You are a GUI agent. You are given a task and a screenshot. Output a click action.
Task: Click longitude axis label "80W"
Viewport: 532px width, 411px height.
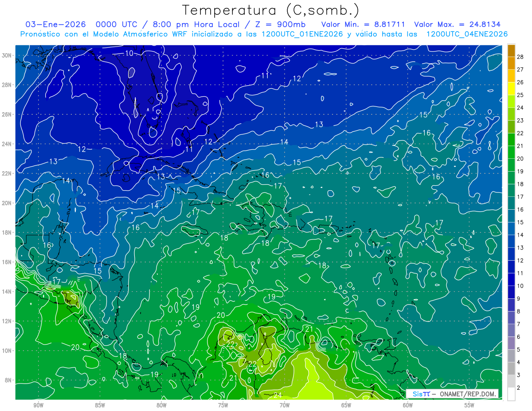coord(161,406)
